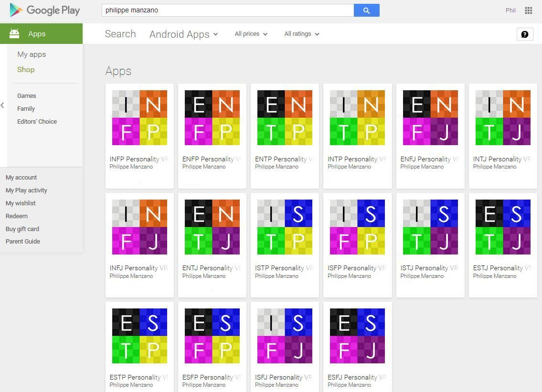Click the search field containing philippe manzano

228,11
